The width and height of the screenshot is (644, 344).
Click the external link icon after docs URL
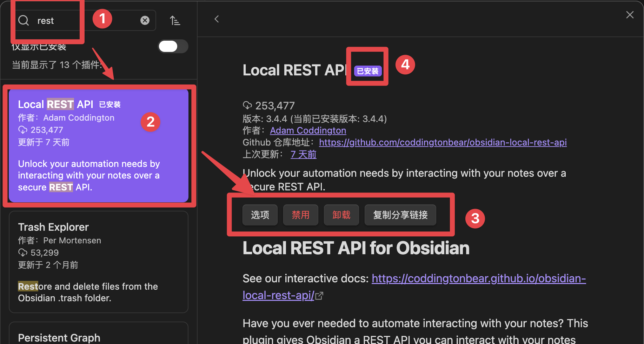pos(319,296)
